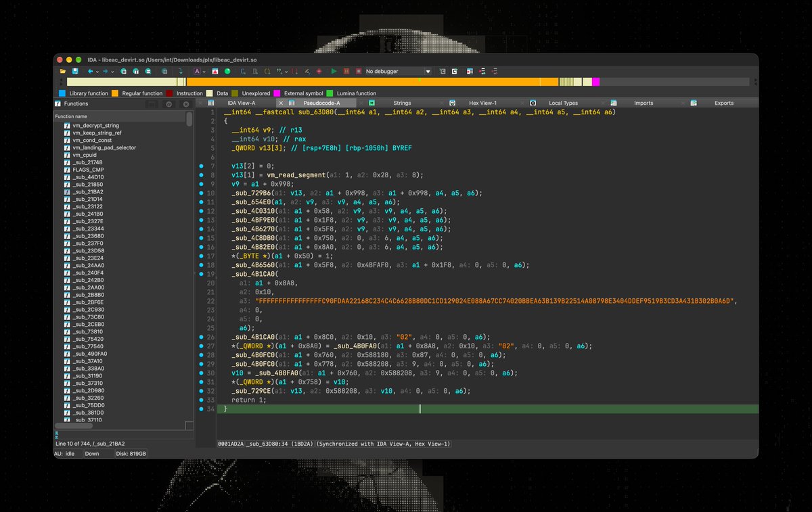This screenshot has width=812, height=512.
Task: Select _sub_21BA2 in Functions list
Action: (x=88, y=191)
